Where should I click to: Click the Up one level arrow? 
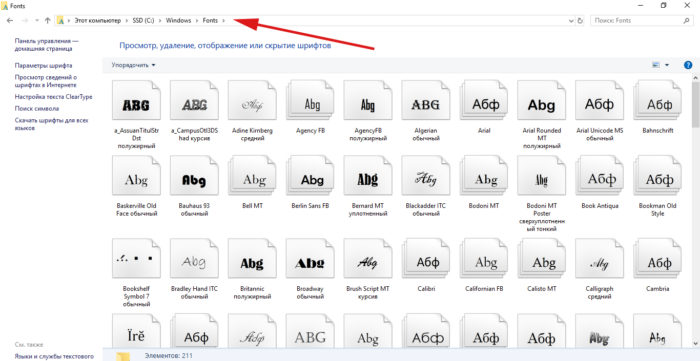tap(47, 21)
